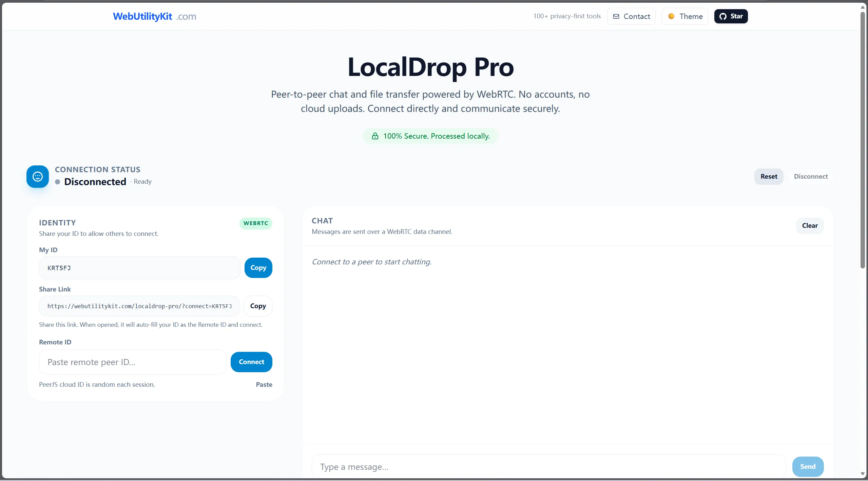The width and height of the screenshot is (868, 481).
Task: Click the WebUtilityKit.com logo link
Action: tap(154, 16)
